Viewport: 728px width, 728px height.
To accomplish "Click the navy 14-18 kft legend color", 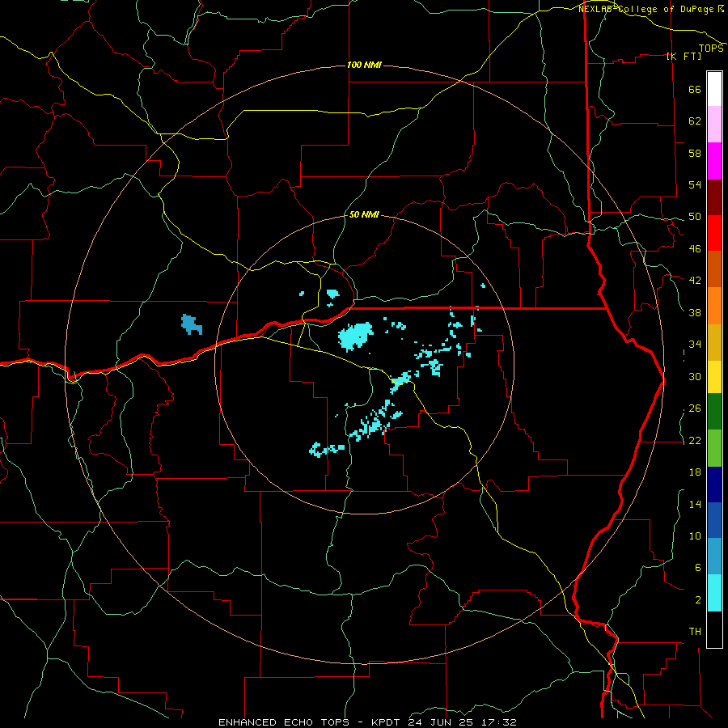I will click(714, 485).
